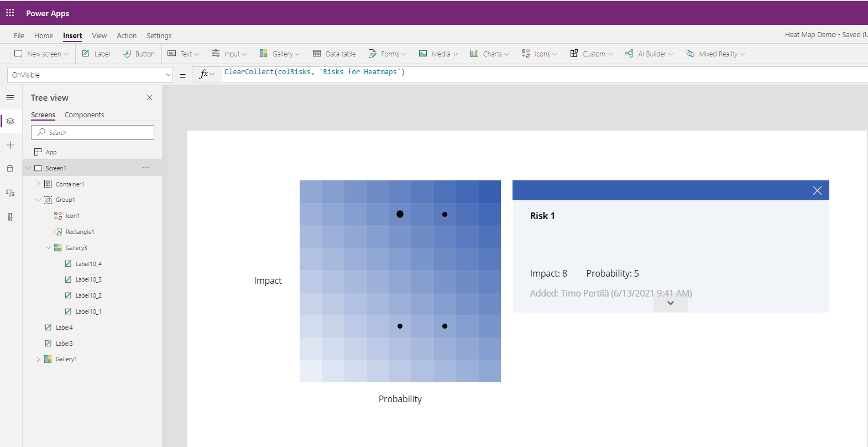Click the Insert plus icon in sidebar

[x=10, y=145]
